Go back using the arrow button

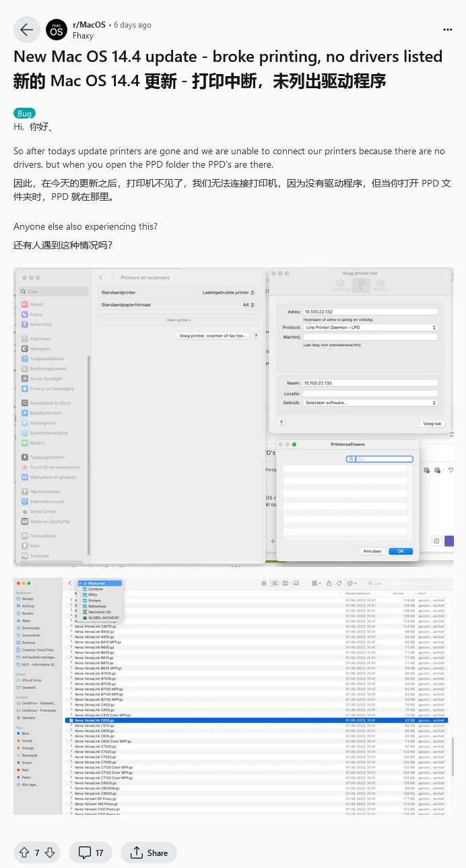26,30
